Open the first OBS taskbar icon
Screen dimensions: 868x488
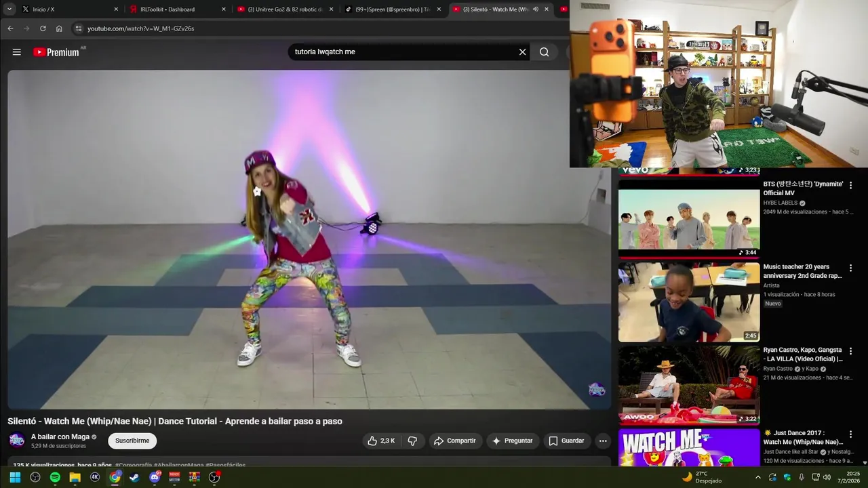(x=35, y=477)
